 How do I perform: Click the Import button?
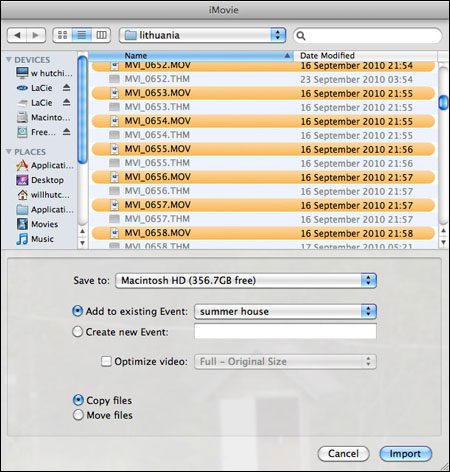point(406,454)
